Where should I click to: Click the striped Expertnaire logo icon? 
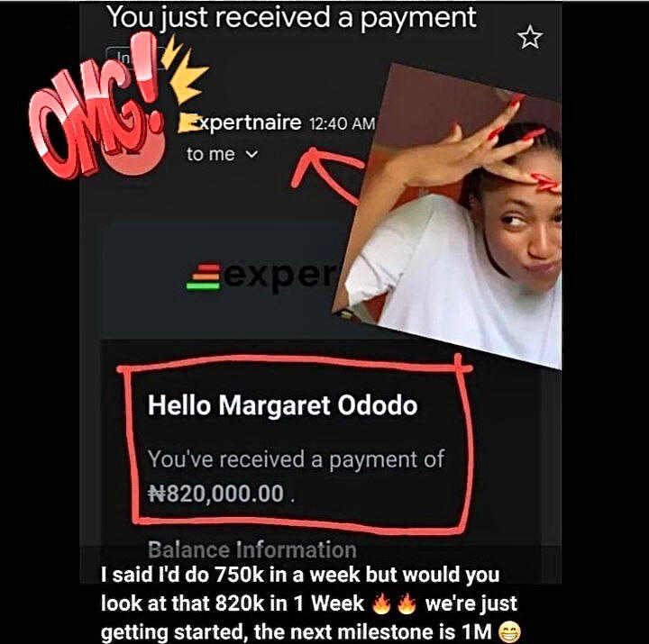coord(203,277)
